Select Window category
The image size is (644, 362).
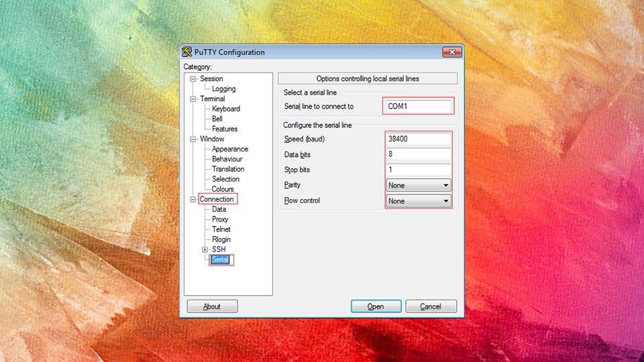212,139
